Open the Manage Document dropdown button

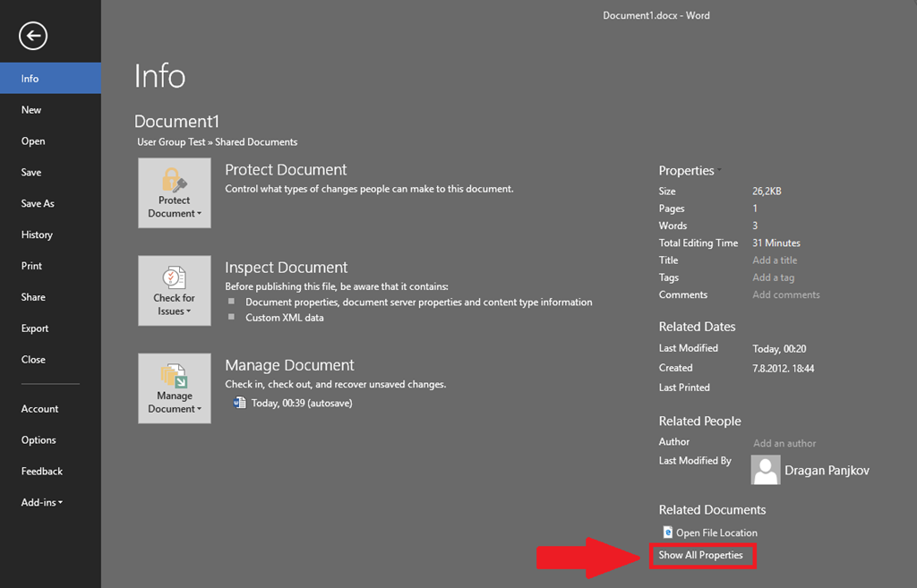(175, 388)
